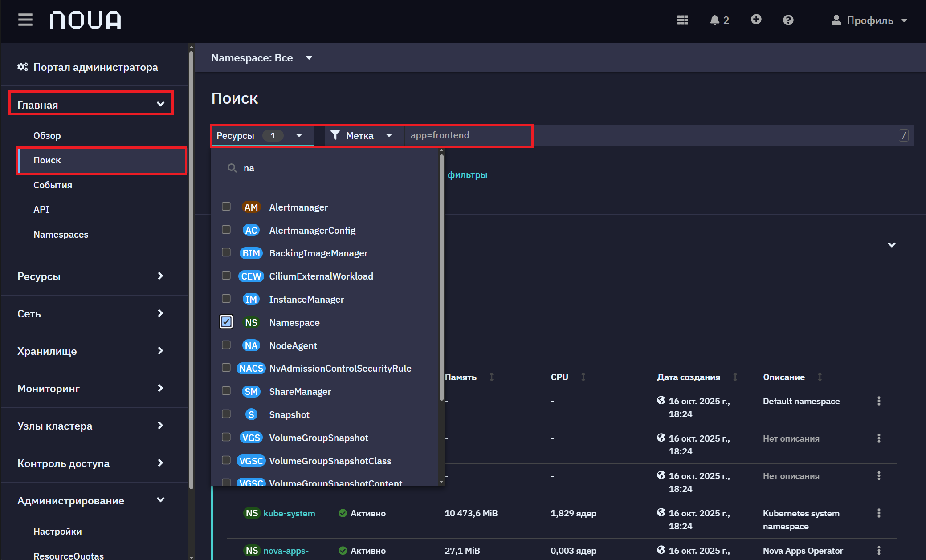
Task: Select Поиск in sidebar
Action: [102, 160]
